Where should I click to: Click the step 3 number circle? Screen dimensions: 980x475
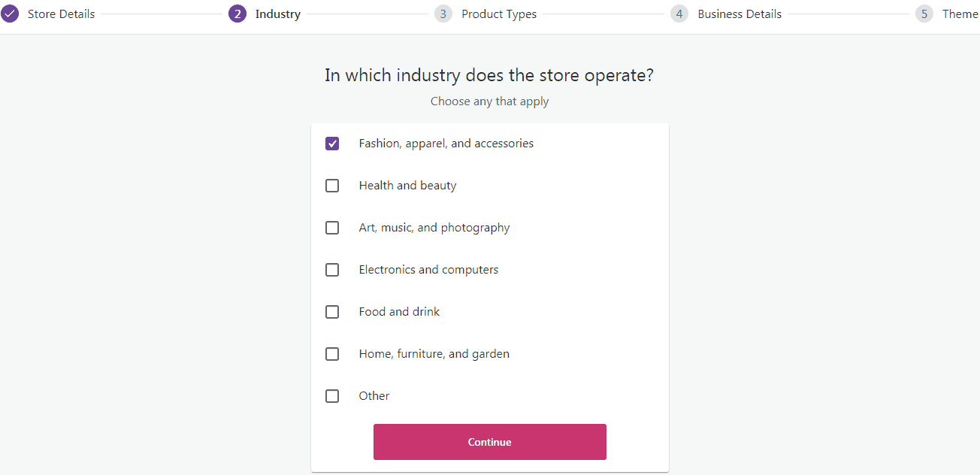pyautogui.click(x=443, y=14)
